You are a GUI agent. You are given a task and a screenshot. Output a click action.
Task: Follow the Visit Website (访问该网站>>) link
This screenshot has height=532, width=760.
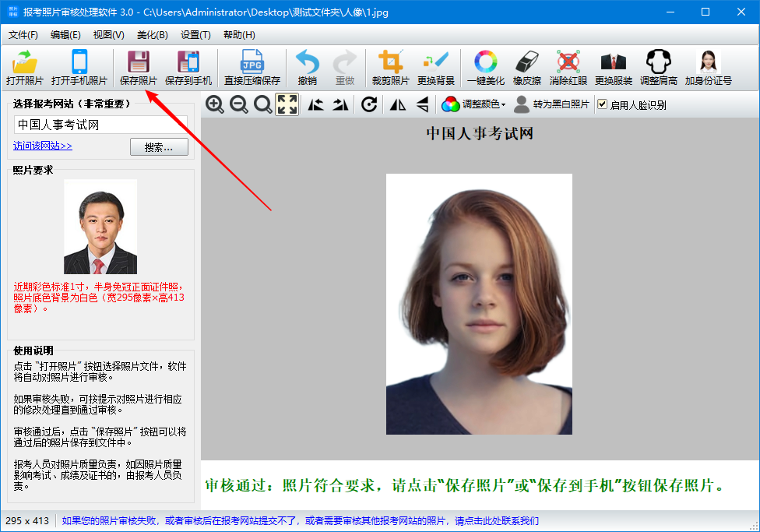43,146
